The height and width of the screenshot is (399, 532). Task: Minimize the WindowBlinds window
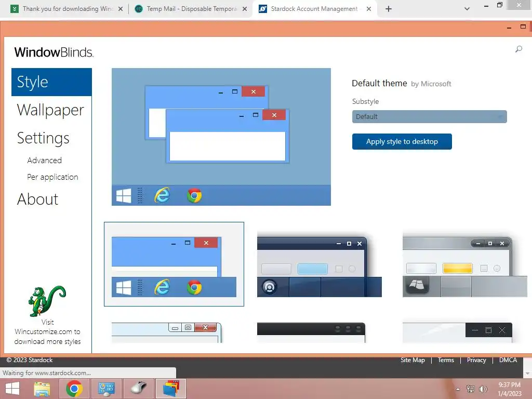click(x=509, y=27)
